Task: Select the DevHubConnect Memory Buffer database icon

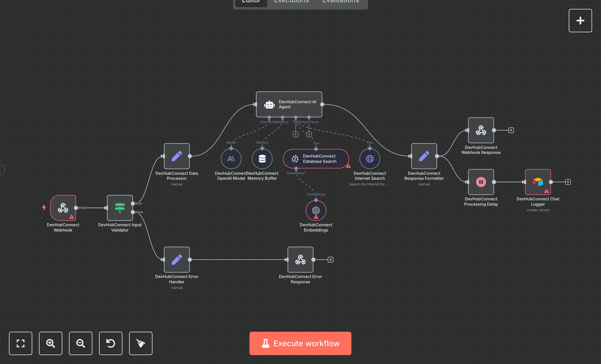Action: pyautogui.click(x=262, y=159)
